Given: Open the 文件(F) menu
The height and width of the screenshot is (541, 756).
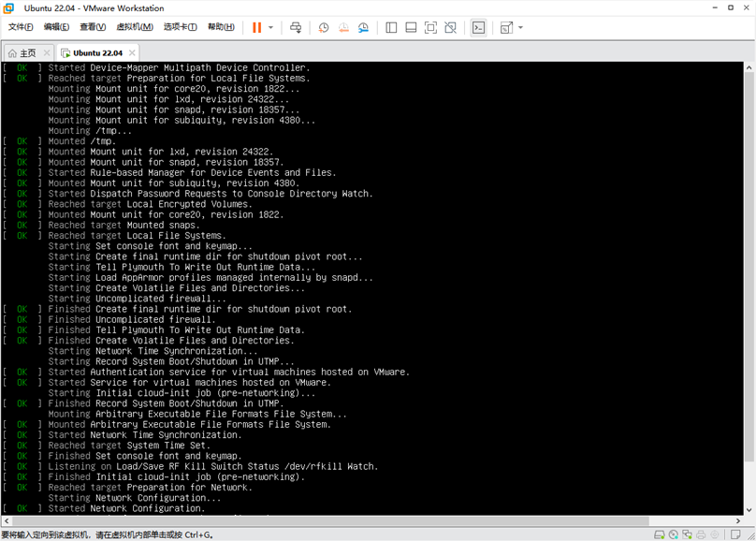Looking at the screenshot, I should [21, 27].
